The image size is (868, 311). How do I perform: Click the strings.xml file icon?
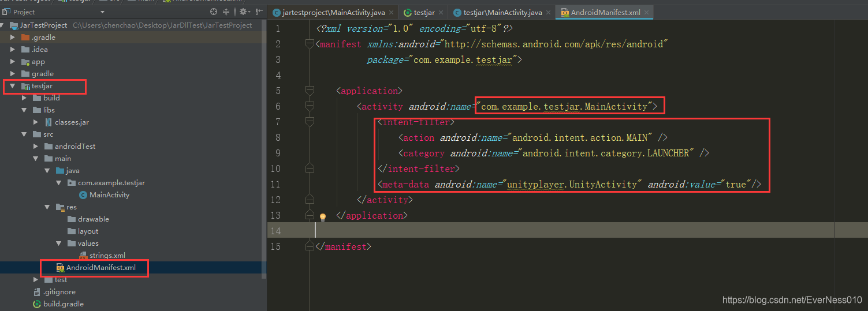tap(83, 256)
